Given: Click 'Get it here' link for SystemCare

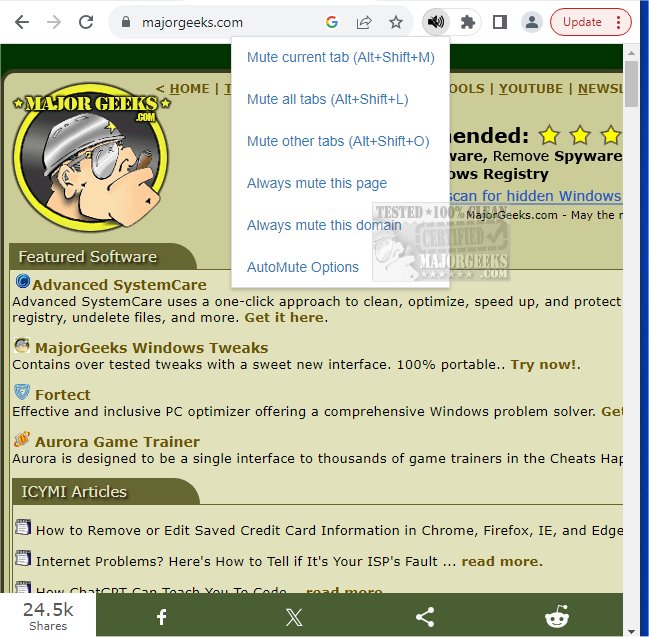Looking at the screenshot, I should tap(284, 317).
